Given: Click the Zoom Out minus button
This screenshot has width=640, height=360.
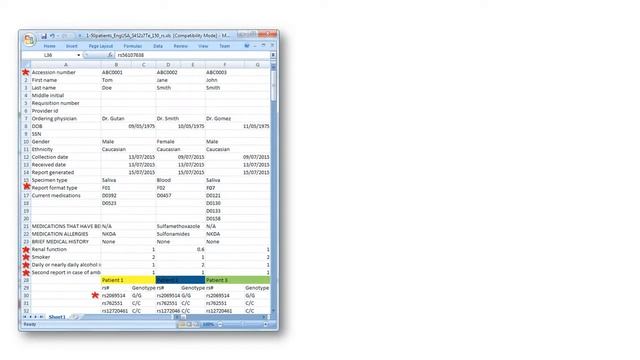Looking at the screenshot, I should pyautogui.click(x=220, y=324).
